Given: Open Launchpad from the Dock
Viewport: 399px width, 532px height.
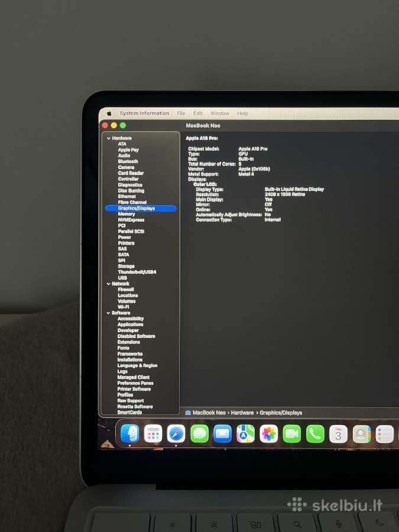Looking at the screenshot, I should [x=153, y=433].
